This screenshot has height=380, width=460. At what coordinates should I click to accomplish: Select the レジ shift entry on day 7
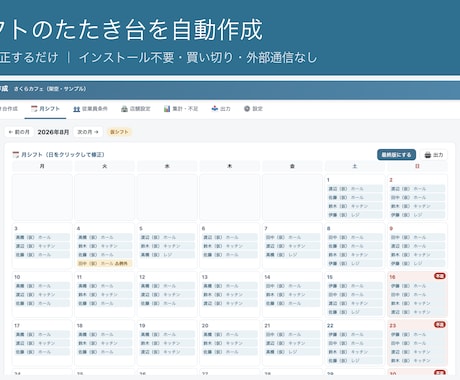point(292,255)
